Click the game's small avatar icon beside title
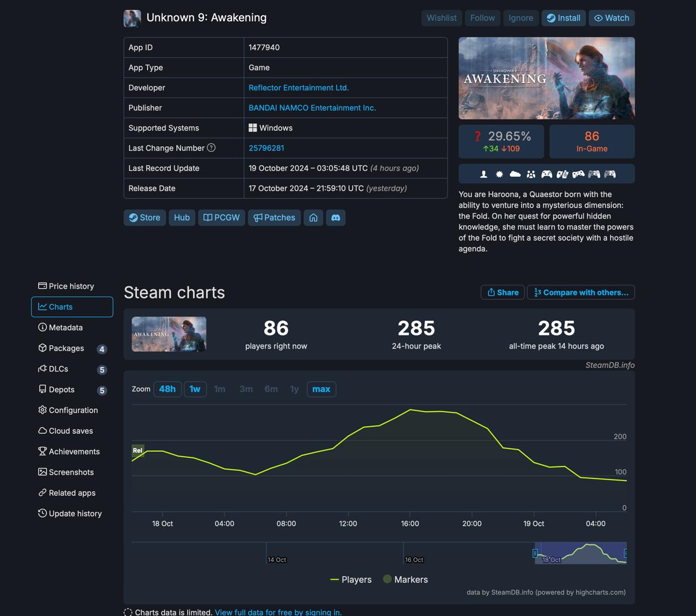The width and height of the screenshot is (696, 616). pyautogui.click(x=132, y=18)
